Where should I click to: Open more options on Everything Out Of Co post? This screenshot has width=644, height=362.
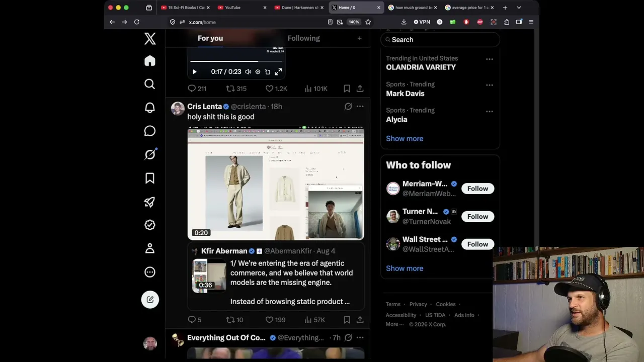coord(360,338)
